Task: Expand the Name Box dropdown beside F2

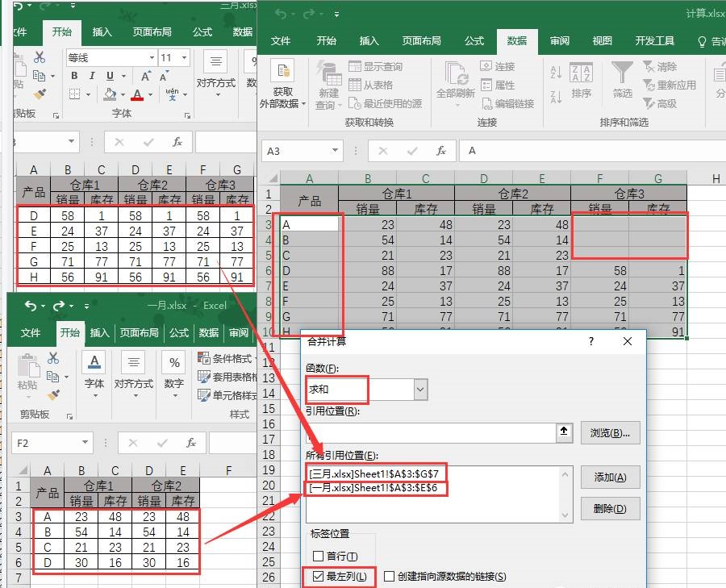Action: tap(86, 443)
